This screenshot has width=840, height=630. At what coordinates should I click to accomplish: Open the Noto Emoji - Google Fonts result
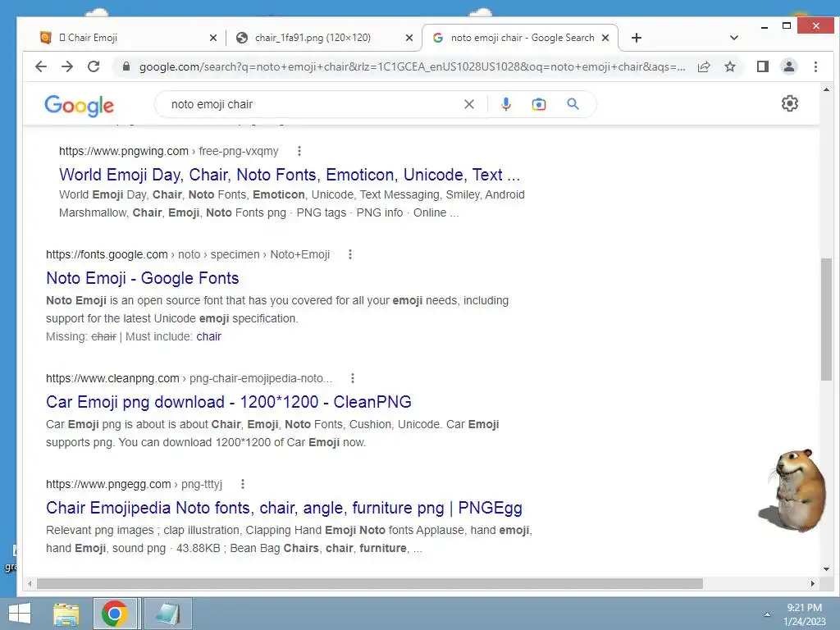click(x=143, y=278)
